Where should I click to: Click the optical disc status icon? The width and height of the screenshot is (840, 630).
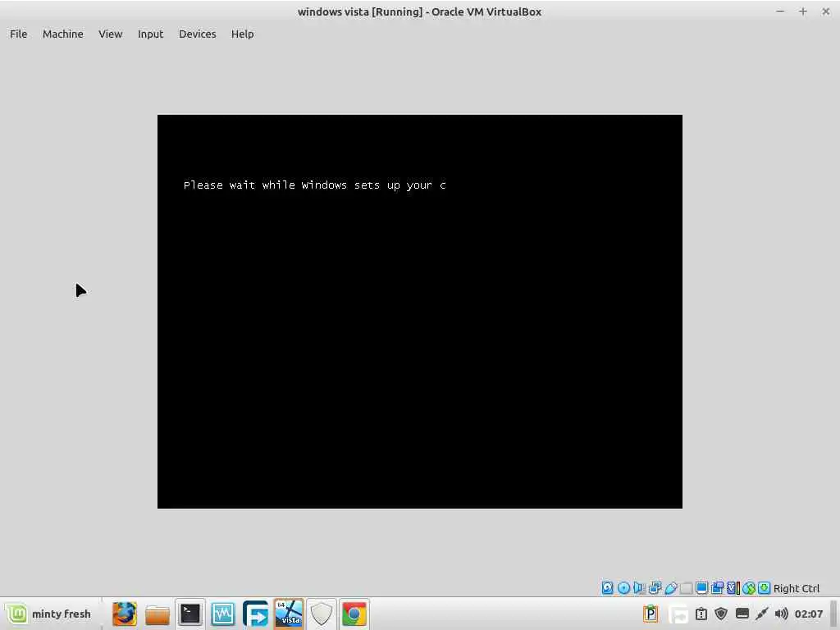click(623, 587)
